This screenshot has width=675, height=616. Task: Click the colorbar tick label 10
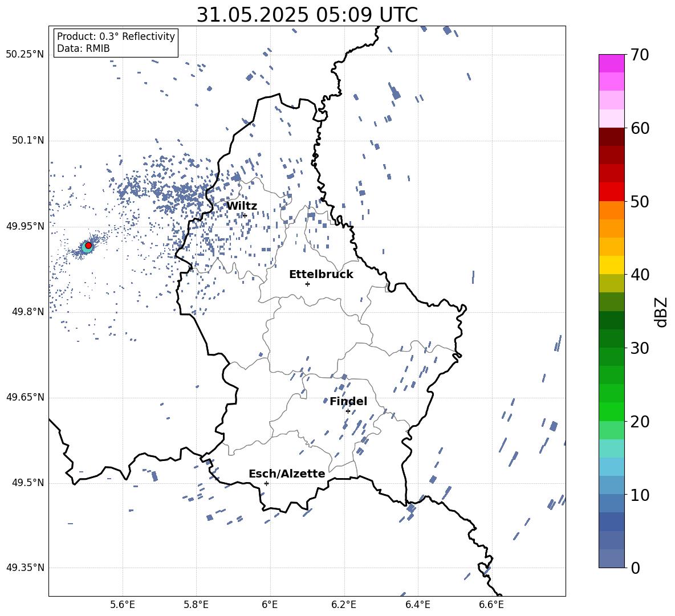[x=640, y=495]
